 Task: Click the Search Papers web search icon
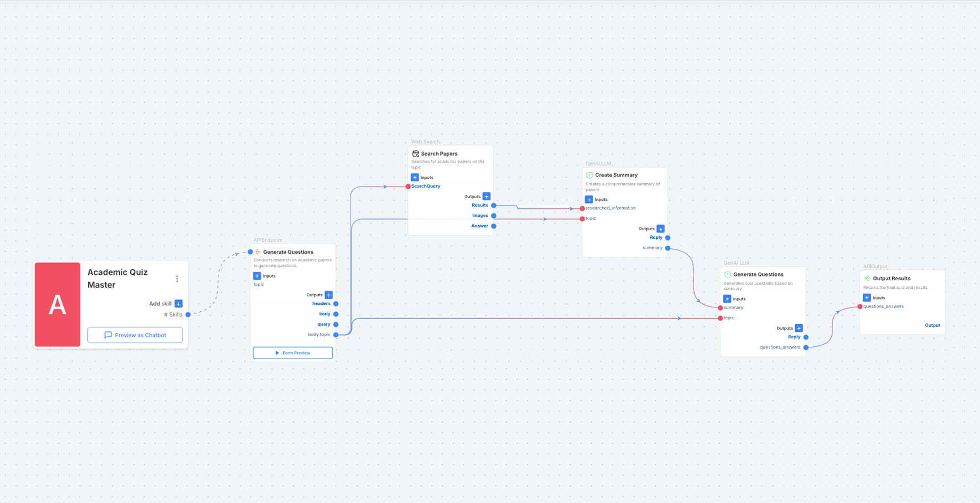pyautogui.click(x=416, y=153)
